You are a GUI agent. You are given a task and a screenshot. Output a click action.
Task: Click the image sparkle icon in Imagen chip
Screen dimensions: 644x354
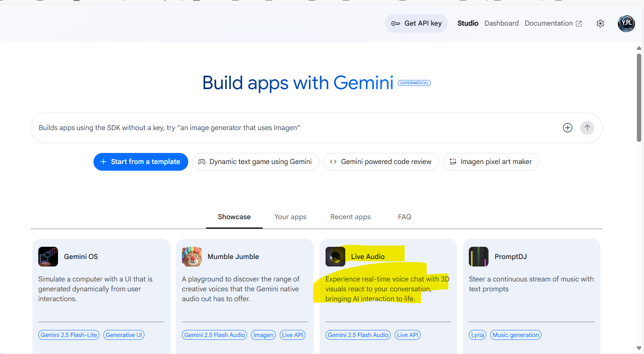453,162
